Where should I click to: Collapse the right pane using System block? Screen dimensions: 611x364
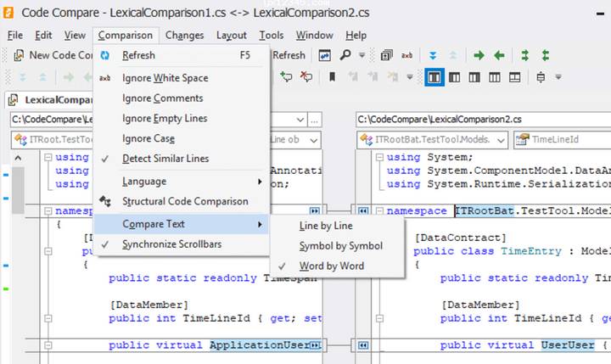tap(379, 158)
